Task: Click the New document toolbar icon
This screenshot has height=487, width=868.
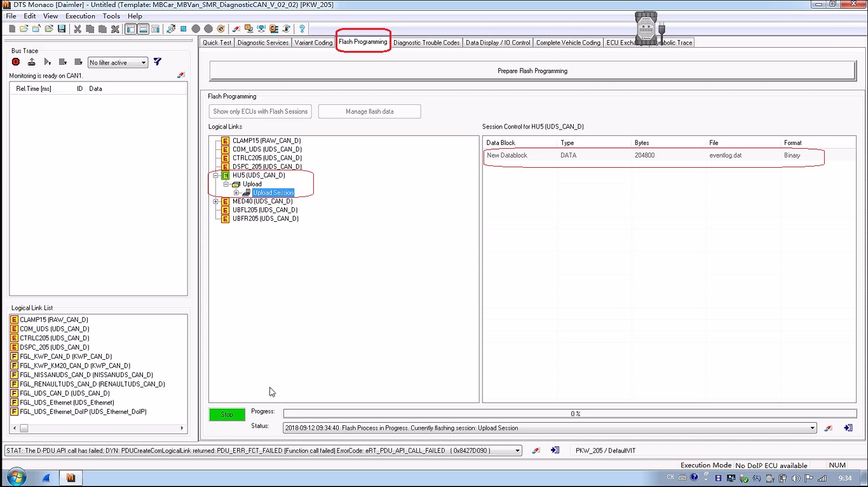Action: (x=12, y=29)
